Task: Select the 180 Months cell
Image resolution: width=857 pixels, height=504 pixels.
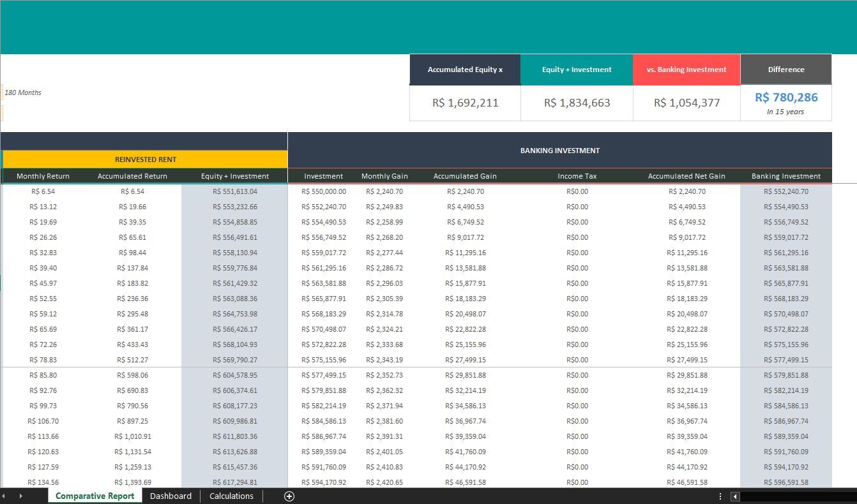Action: tap(23, 93)
